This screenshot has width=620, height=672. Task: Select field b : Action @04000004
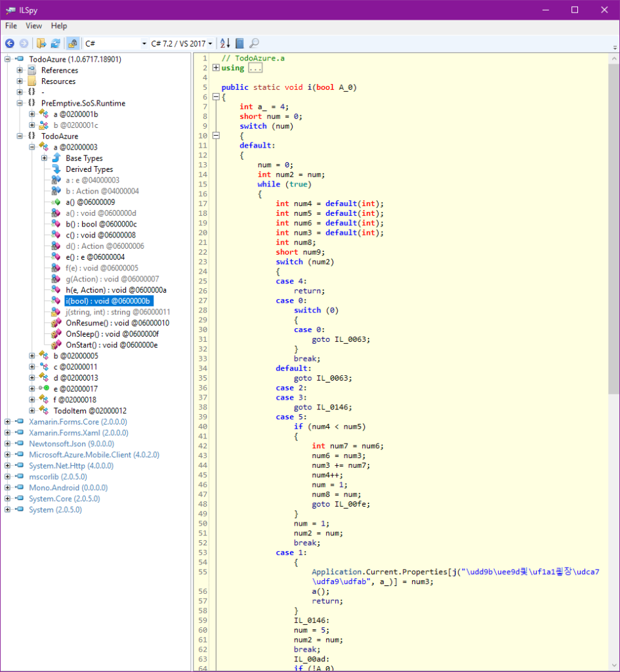click(102, 191)
